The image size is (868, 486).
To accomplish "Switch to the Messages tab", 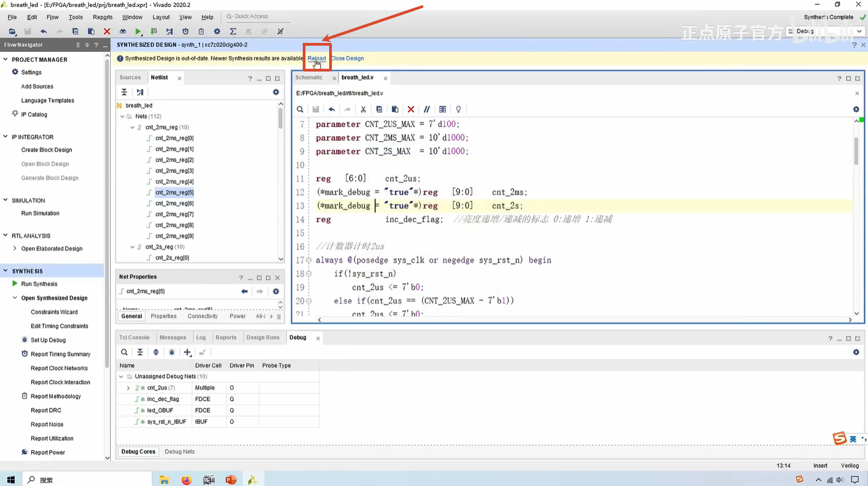I will [173, 337].
